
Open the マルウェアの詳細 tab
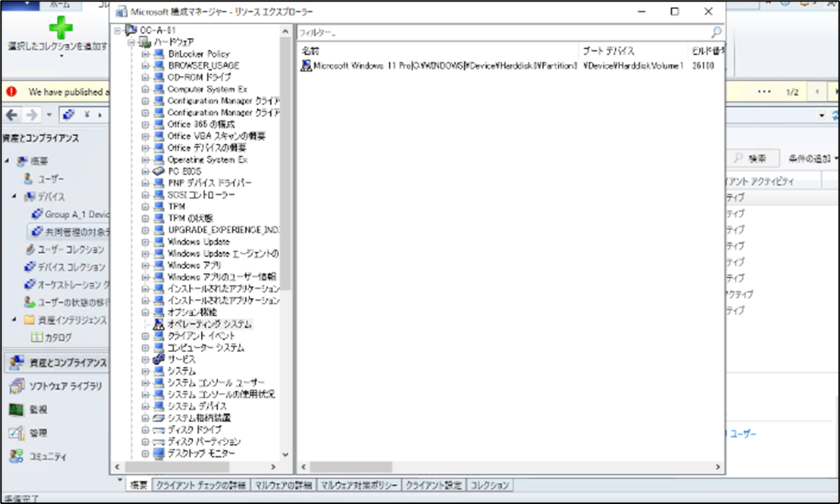pyautogui.click(x=283, y=485)
